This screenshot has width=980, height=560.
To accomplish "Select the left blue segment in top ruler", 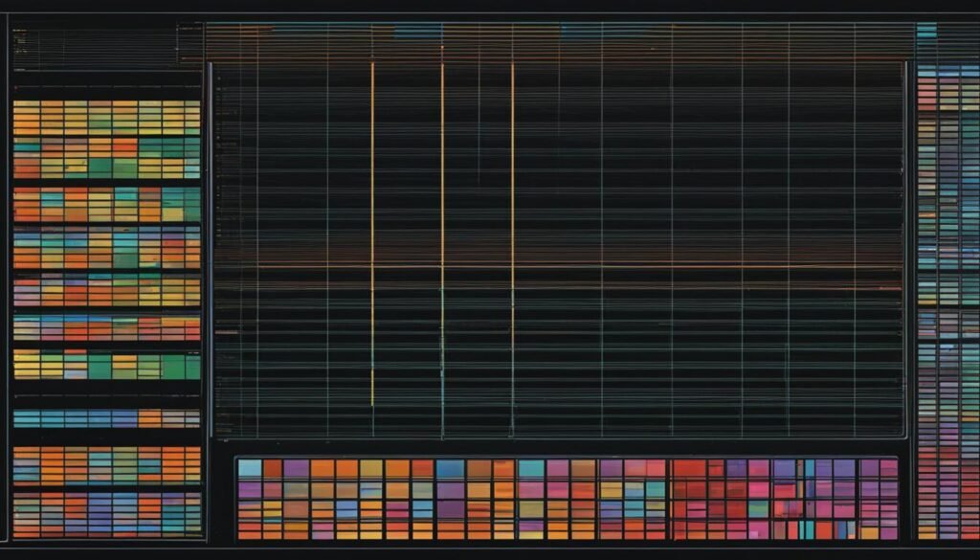I will [417, 32].
